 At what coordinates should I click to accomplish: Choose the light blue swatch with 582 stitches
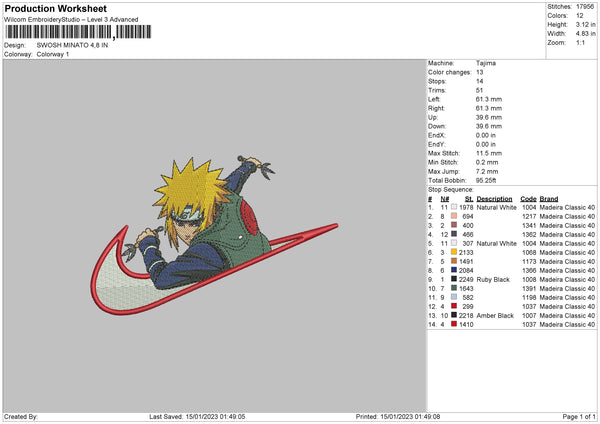tap(454, 297)
